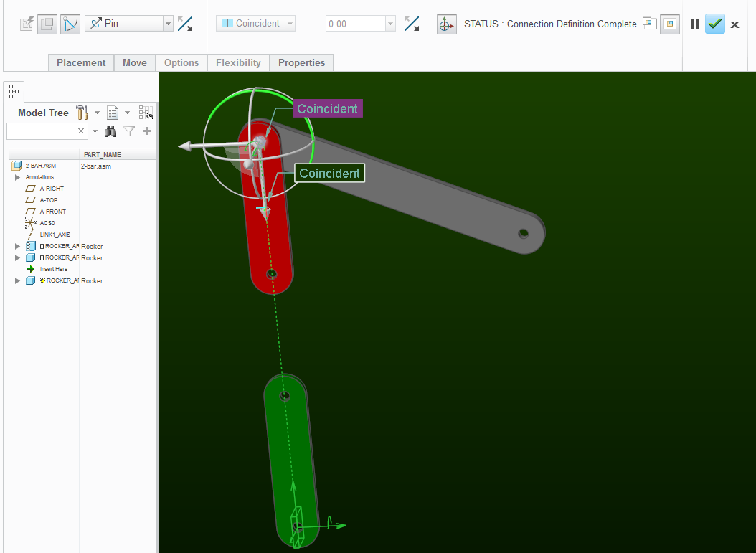Open the Coincident constraint type dropdown

(x=290, y=23)
